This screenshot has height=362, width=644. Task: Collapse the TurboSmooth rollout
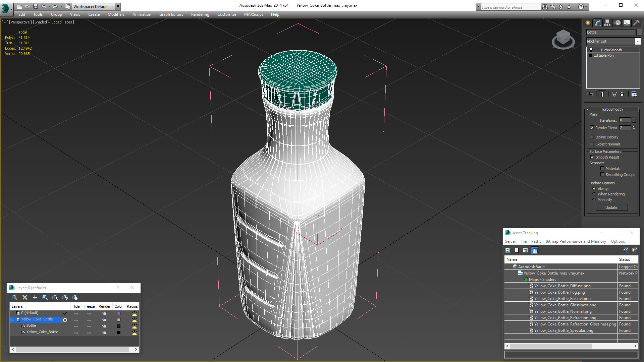point(612,109)
